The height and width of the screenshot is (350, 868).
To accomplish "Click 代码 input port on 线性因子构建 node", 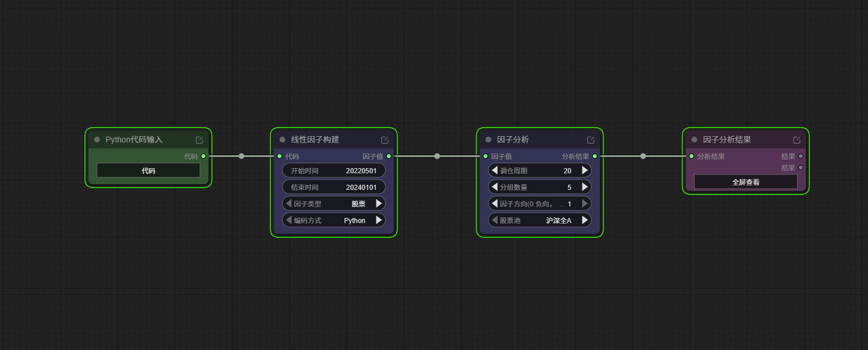I will [x=280, y=156].
